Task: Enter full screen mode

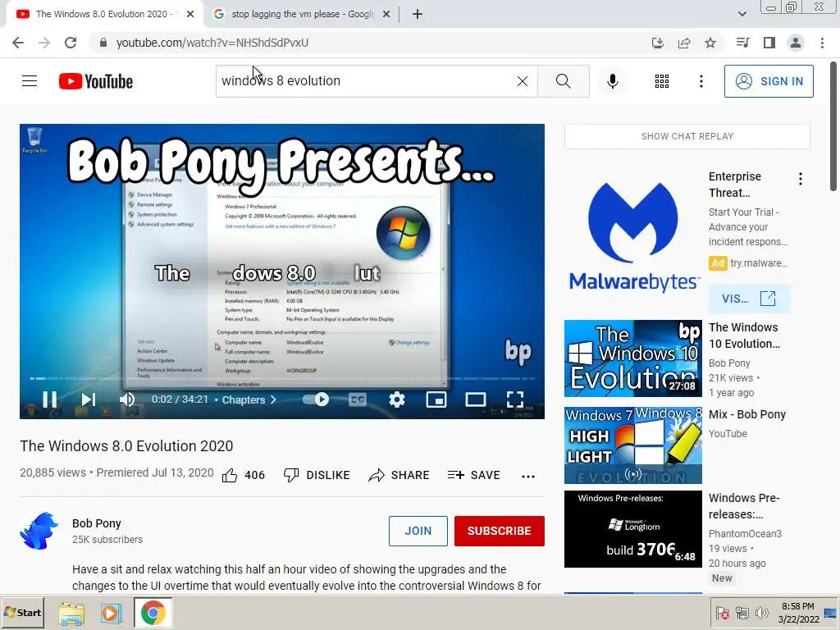Action: 515,399
